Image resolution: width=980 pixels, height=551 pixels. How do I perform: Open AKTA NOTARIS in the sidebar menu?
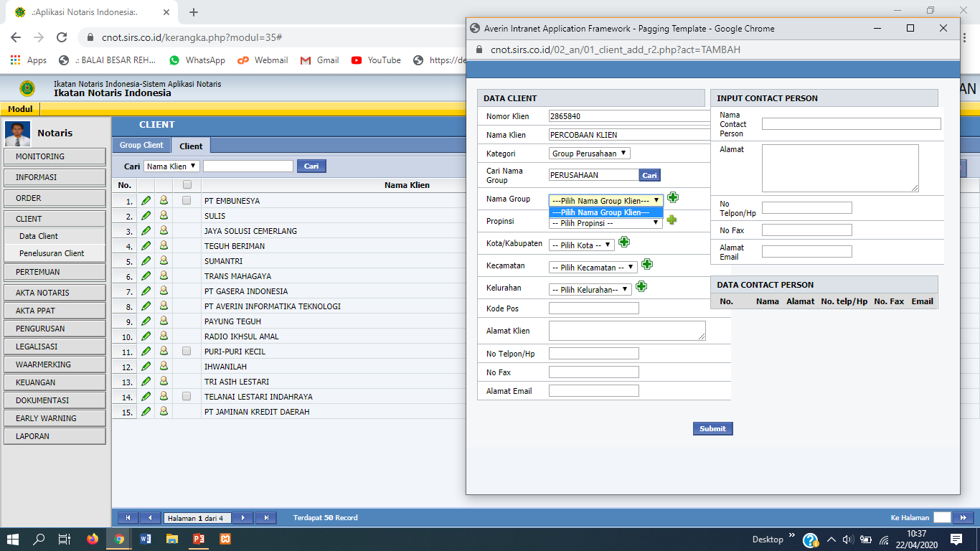pyautogui.click(x=55, y=293)
